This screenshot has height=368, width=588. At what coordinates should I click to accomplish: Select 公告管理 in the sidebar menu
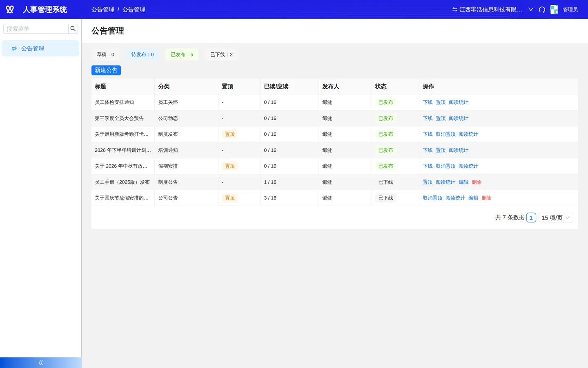[x=40, y=48]
